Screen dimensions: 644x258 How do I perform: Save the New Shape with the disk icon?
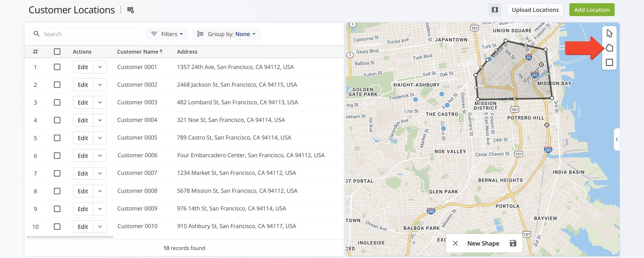(x=513, y=243)
